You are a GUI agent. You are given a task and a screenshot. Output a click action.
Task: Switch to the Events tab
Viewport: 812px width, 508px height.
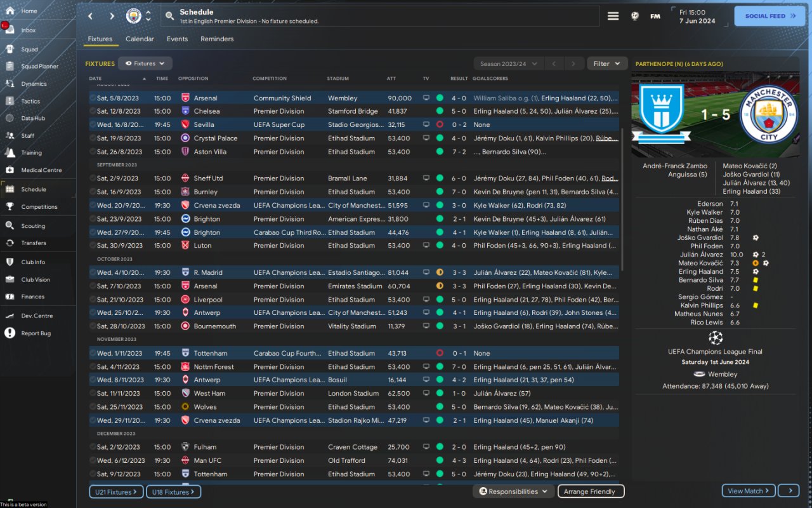click(177, 39)
